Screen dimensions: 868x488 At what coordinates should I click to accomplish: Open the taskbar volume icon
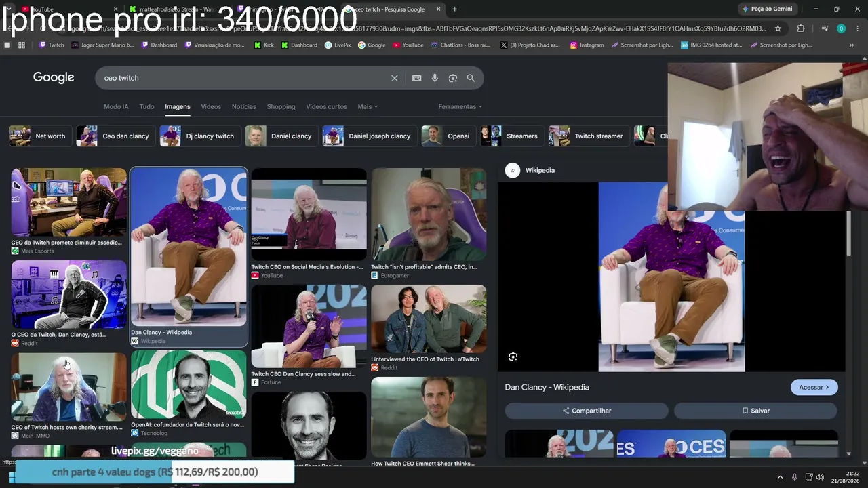[x=820, y=477]
